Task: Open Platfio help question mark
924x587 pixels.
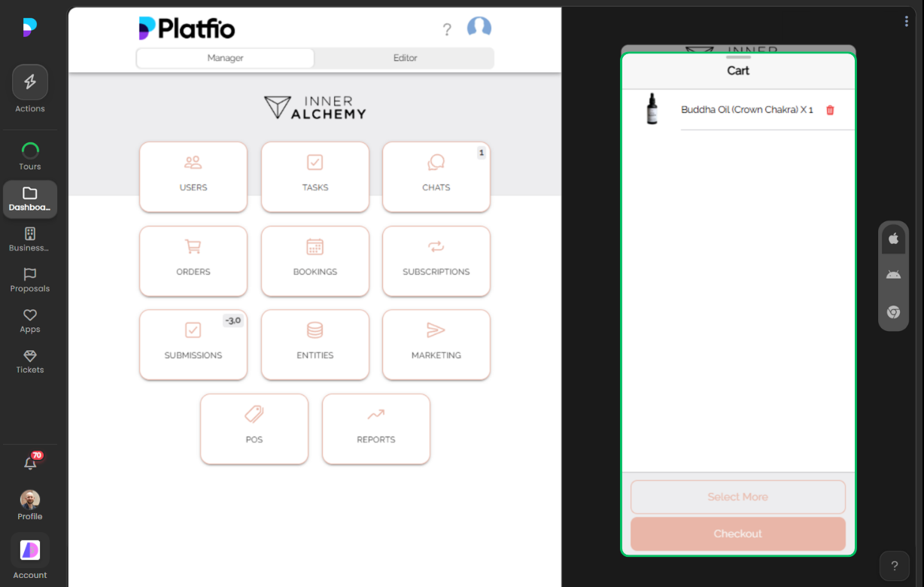Action: (447, 29)
